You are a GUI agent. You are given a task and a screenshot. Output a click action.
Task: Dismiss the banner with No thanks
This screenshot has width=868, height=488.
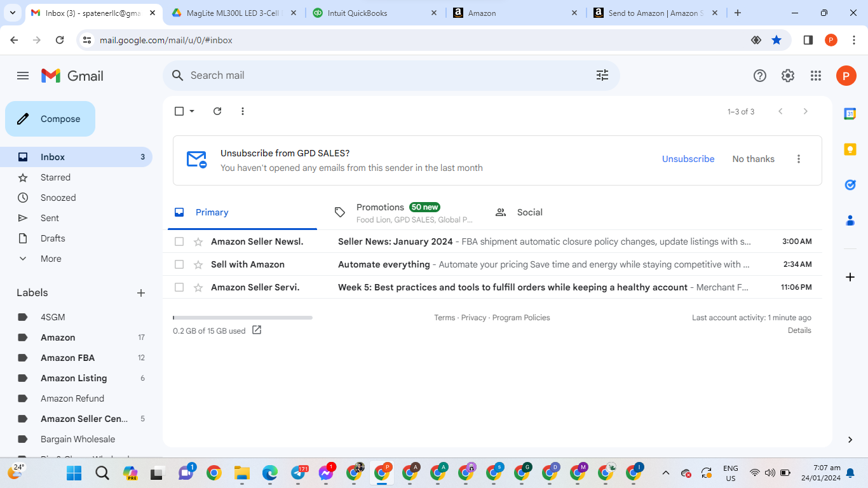[x=753, y=159]
